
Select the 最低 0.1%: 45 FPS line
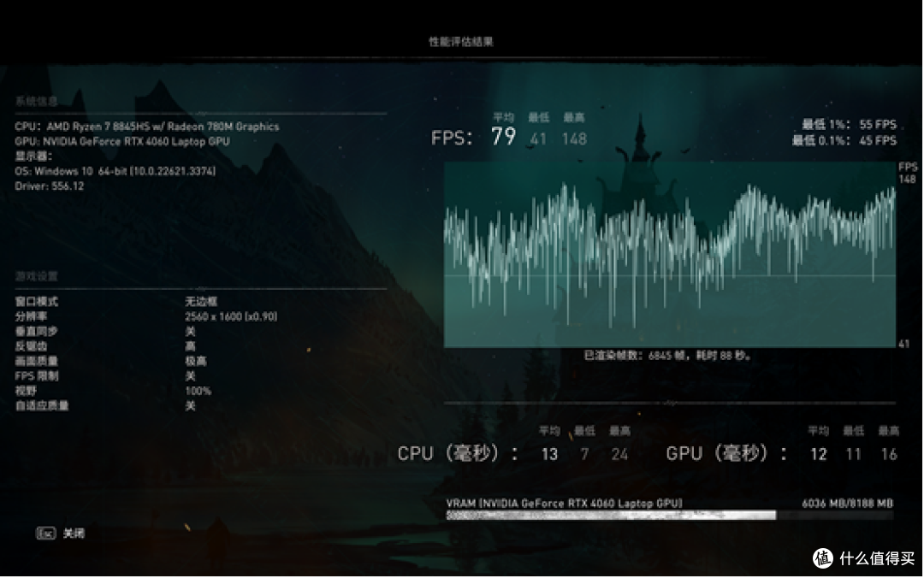coord(844,140)
